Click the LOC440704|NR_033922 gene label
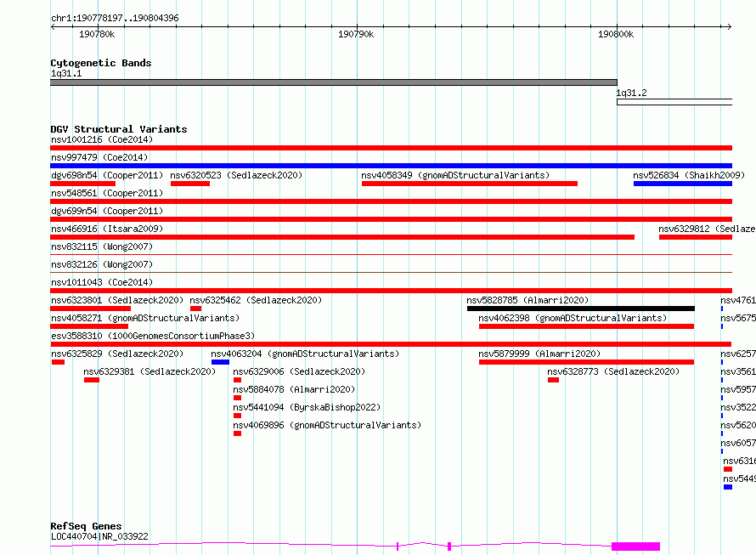756x555 pixels. tap(99, 536)
